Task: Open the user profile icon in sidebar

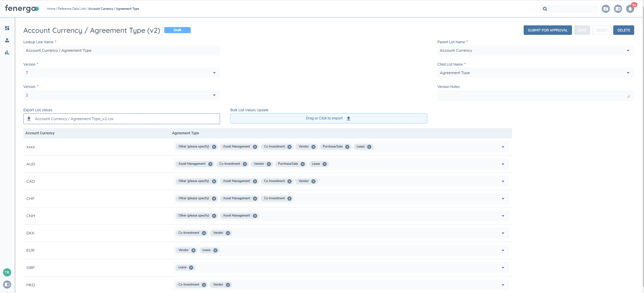Action: pyautogui.click(x=7, y=40)
